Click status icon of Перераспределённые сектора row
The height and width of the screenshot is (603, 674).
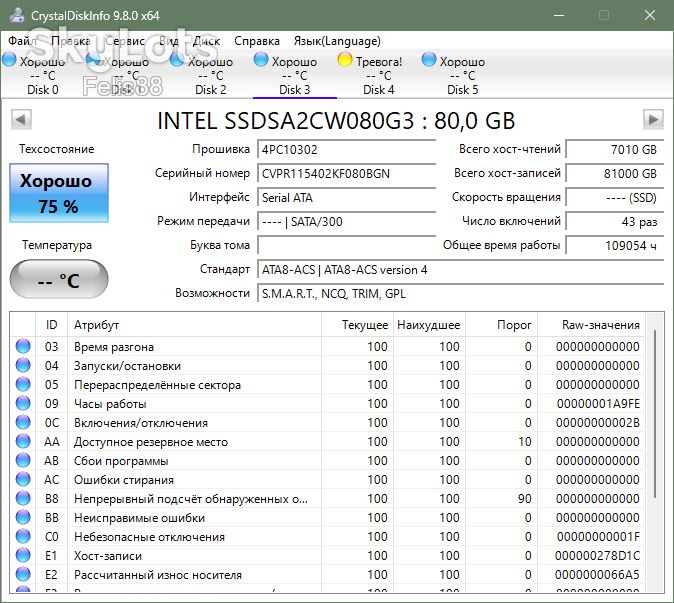[x=23, y=384]
